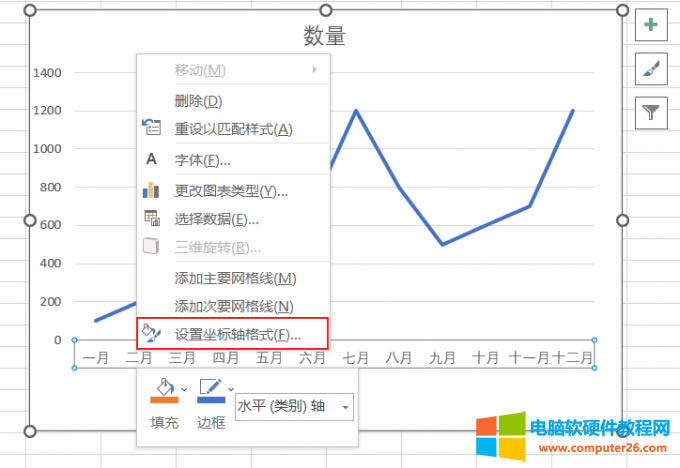Click the 1000 vertical axis value
680x468 pixels.
click(47, 149)
